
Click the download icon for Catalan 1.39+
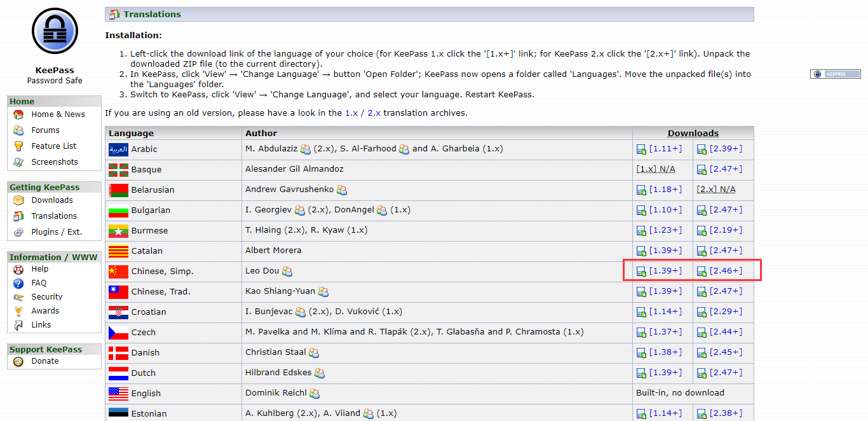pos(641,251)
